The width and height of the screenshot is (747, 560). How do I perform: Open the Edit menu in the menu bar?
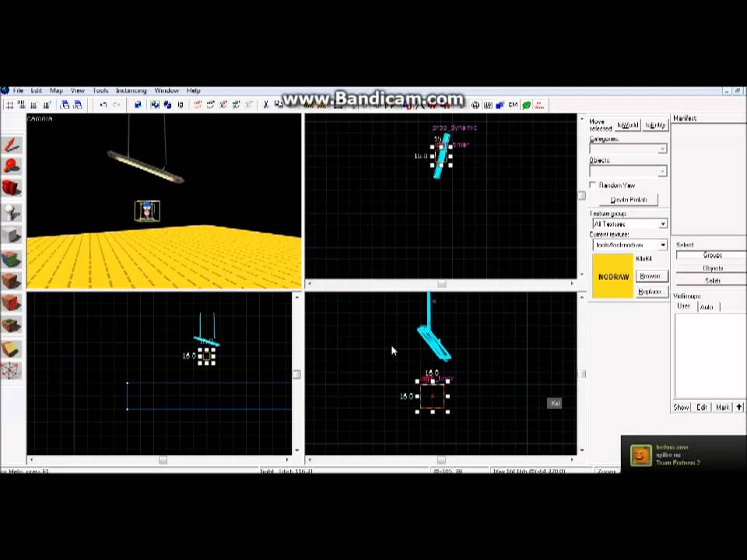(37, 90)
